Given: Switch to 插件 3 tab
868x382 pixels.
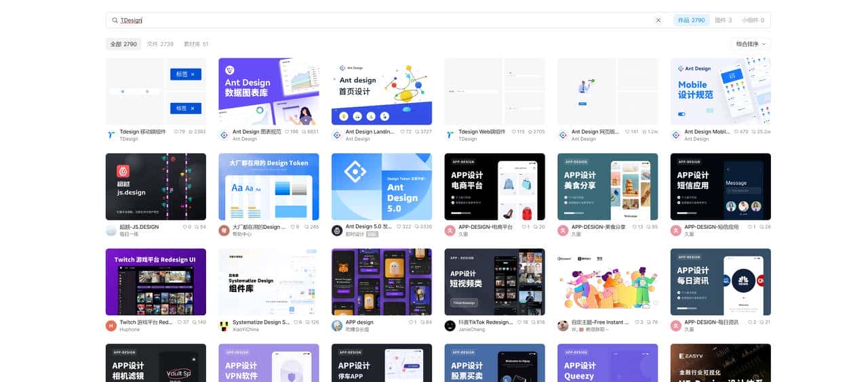Looking at the screenshot, I should tap(723, 20).
